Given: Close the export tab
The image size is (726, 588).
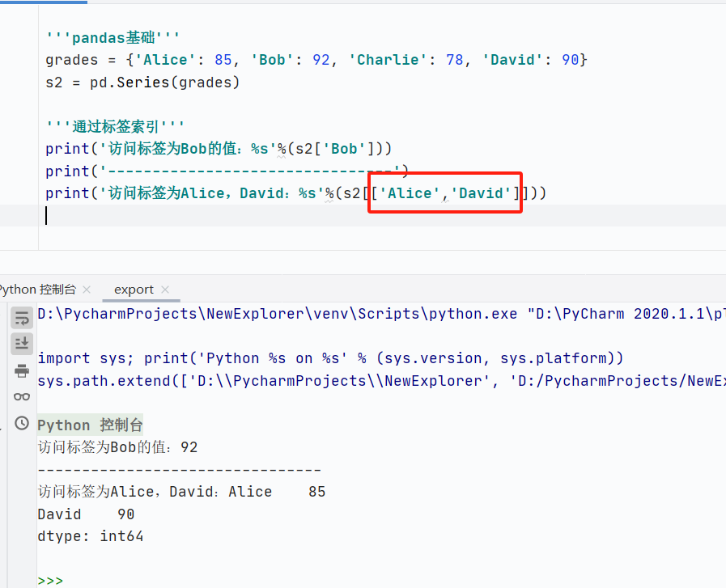Looking at the screenshot, I should (165, 290).
